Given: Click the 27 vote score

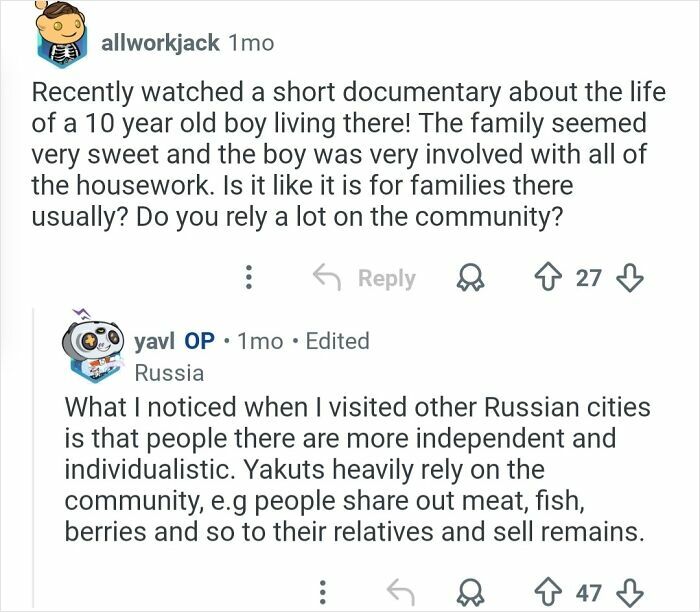Looking at the screenshot, I should pyautogui.click(x=589, y=277).
